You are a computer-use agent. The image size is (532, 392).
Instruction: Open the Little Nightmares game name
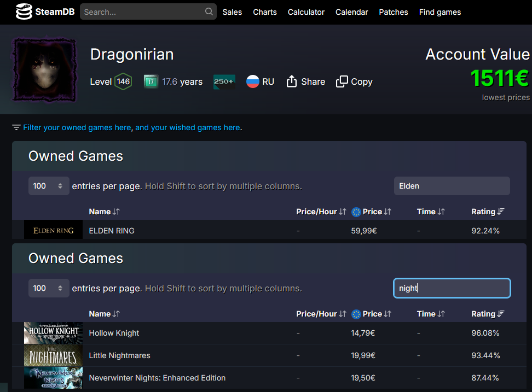coord(119,355)
